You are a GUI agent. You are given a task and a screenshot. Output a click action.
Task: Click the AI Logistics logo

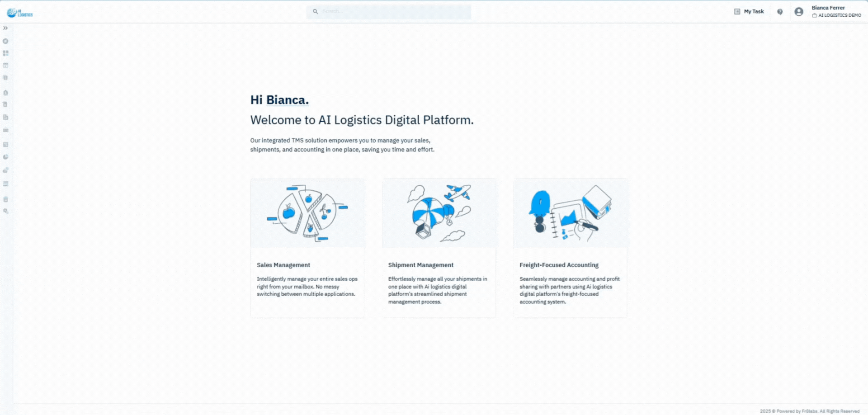click(19, 13)
